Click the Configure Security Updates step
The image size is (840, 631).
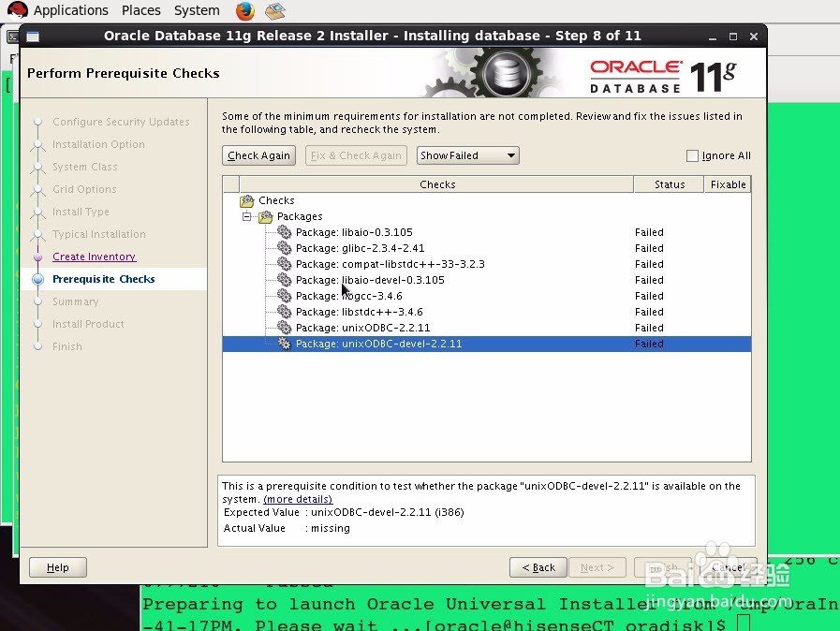coord(121,122)
